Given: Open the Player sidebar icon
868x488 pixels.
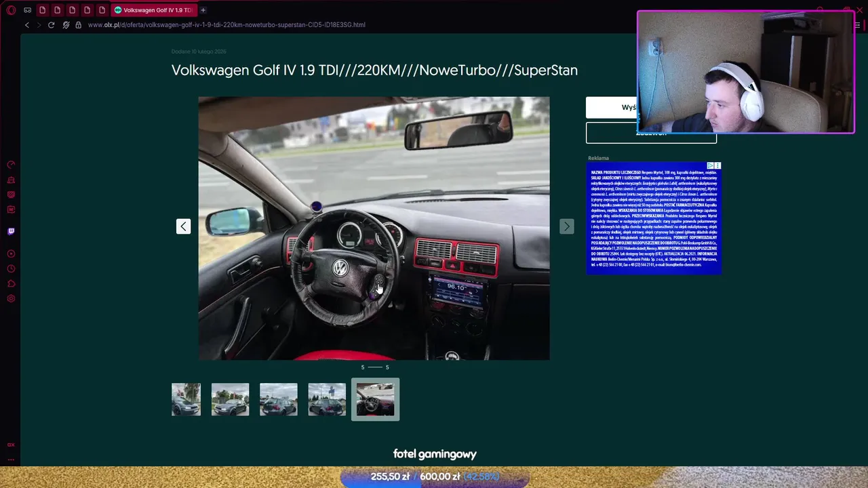Looking at the screenshot, I should pyautogui.click(x=11, y=253).
